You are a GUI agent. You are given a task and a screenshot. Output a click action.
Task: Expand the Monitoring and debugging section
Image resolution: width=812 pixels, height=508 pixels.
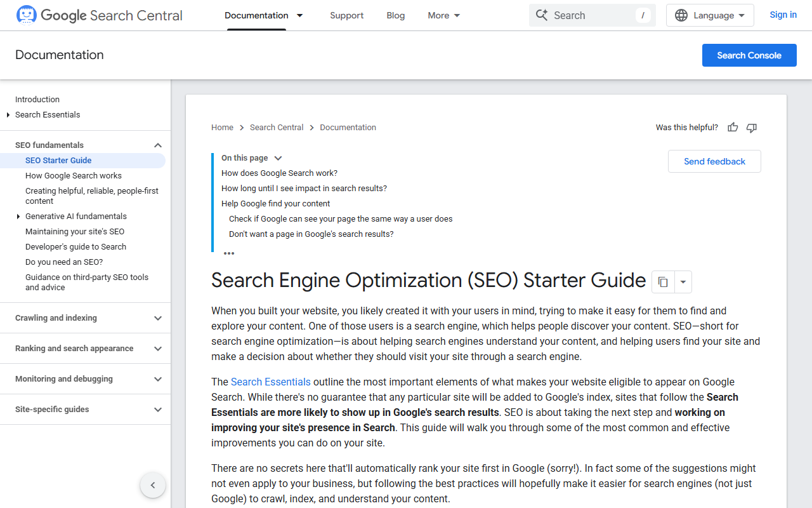(158, 379)
